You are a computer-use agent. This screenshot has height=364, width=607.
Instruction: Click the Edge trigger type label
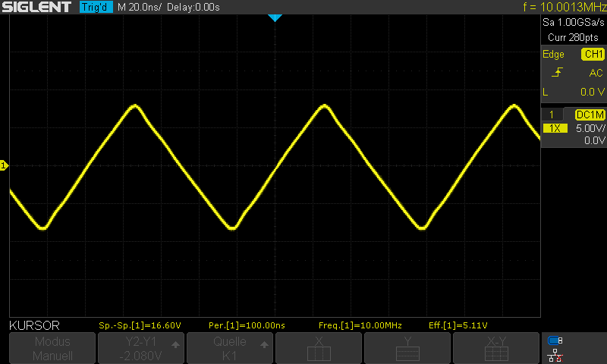pos(553,54)
